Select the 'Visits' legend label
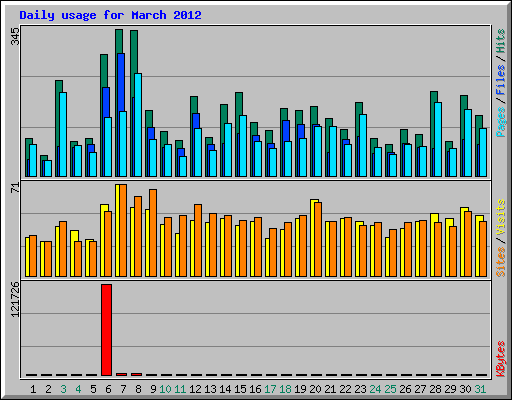The width and height of the screenshot is (512, 400). (501, 217)
